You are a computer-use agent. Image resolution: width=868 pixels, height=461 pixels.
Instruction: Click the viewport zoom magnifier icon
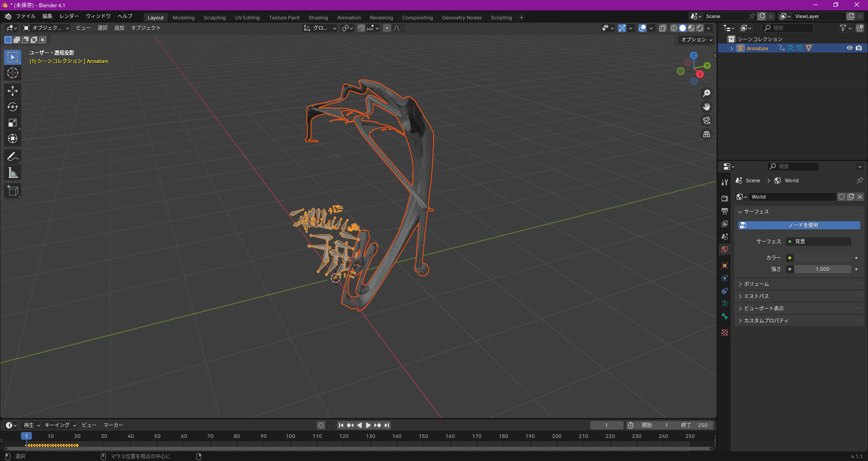[x=707, y=93]
